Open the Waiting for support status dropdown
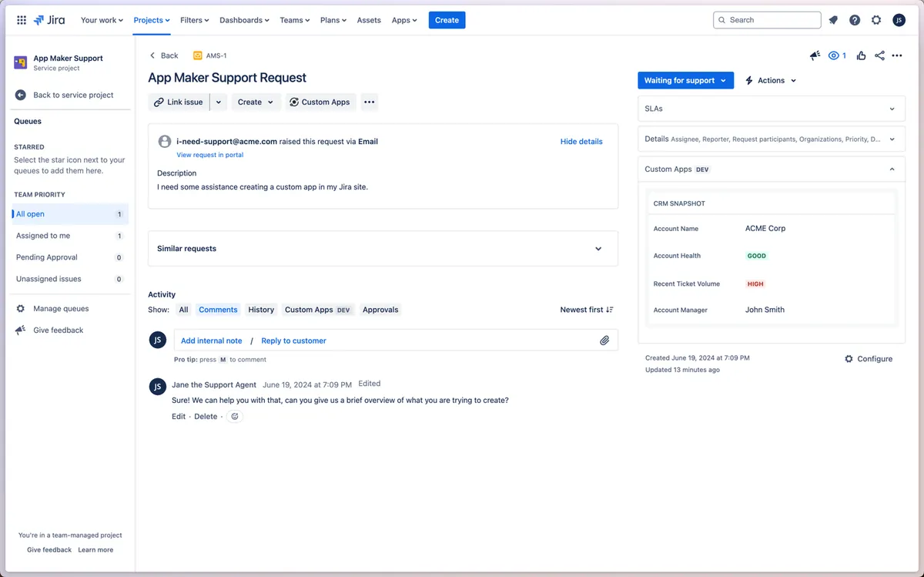This screenshot has height=577, width=924. tap(685, 80)
